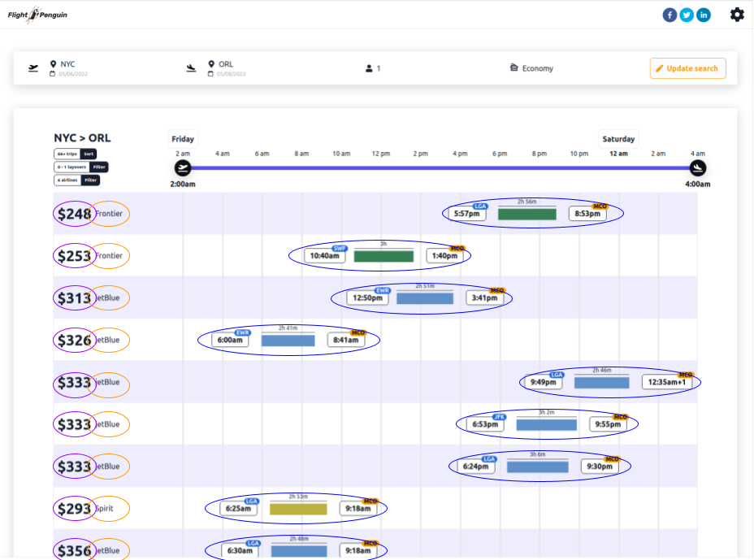Click the location pin next to NYC
This screenshot has height=560, width=754.
pos(53,64)
